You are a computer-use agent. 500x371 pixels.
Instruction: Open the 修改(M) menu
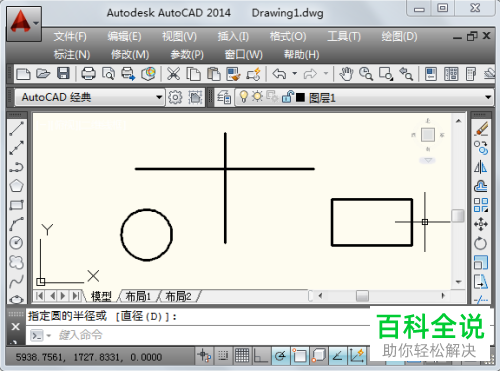point(130,54)
